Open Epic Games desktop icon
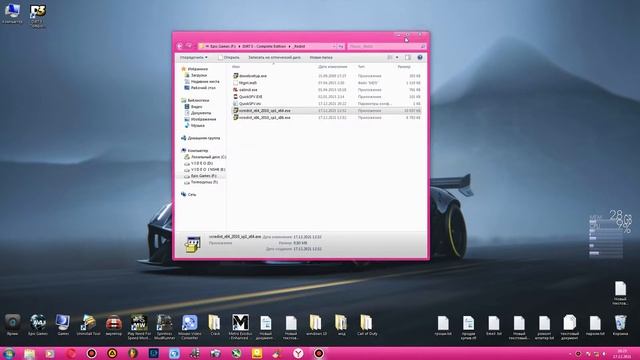This screenshot has width=640, height=360. [x=38, y=325]
